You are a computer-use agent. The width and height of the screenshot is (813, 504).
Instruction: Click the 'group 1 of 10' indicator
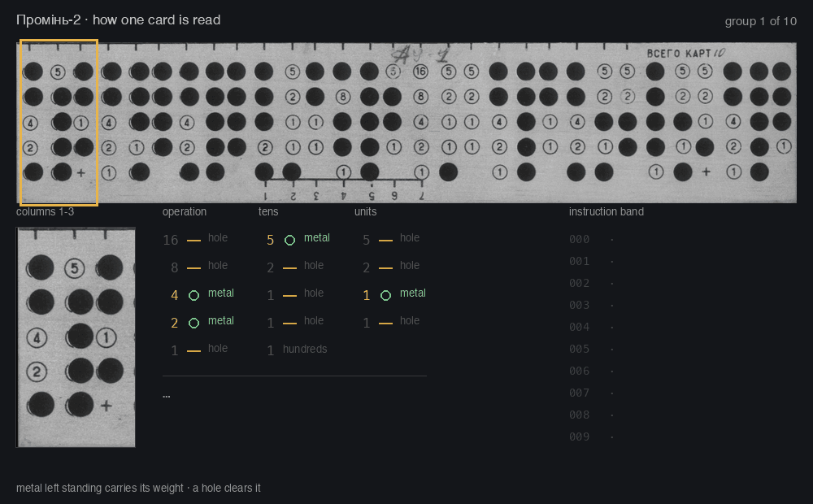(761, 21)
